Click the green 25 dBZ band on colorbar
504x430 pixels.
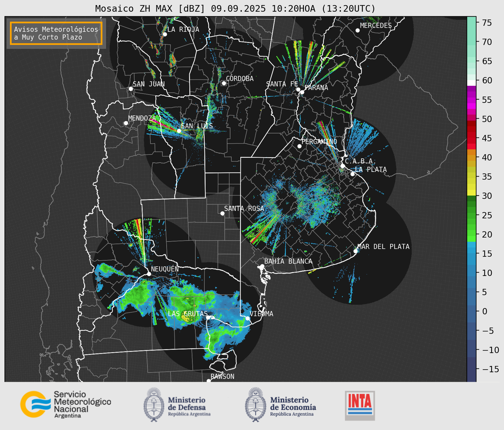[x=471, y=215]
